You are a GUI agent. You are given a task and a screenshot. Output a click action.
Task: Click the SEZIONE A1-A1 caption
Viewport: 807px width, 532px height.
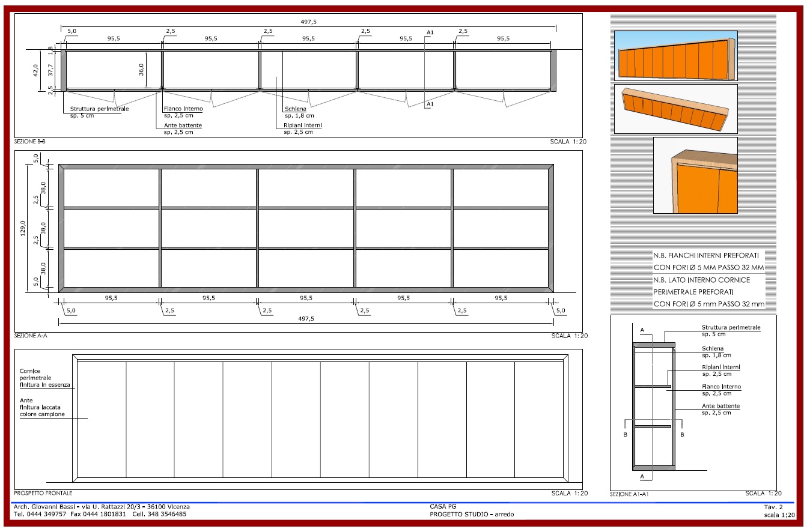coord(629,494)
